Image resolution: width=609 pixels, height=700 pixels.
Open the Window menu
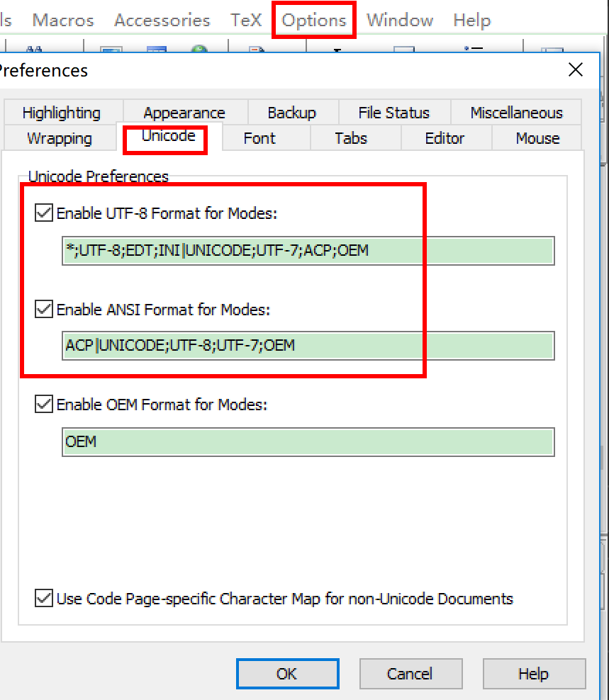(x=400, y=21)
